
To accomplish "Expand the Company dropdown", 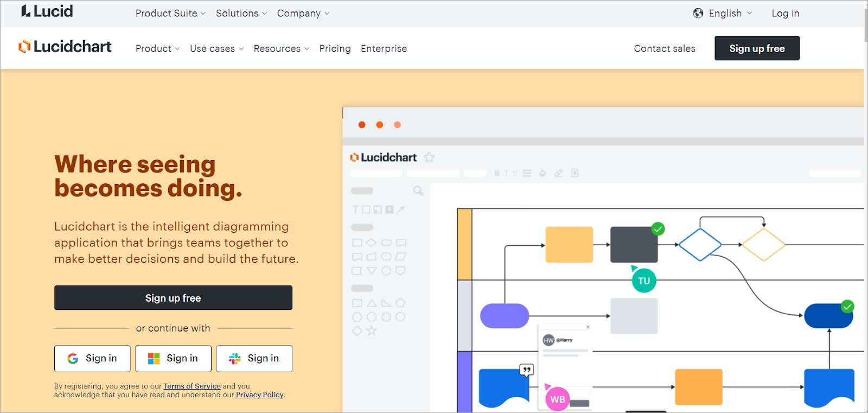I will (303, 13).
